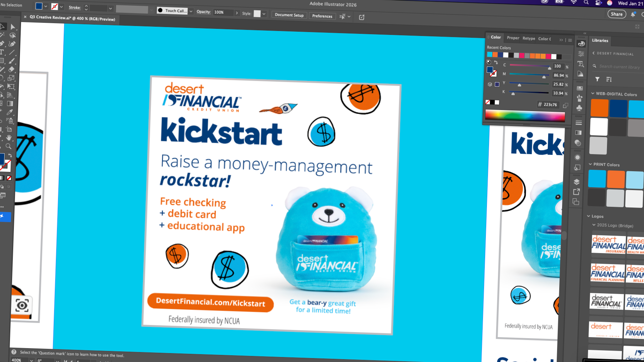Select the Free Transform tool
The image size is (644, 362).
point(11,86)
